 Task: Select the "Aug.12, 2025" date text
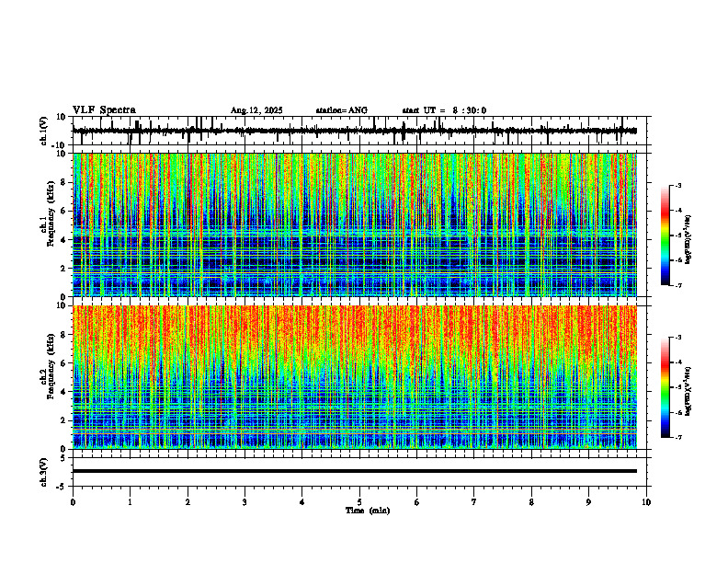[256, 110]
